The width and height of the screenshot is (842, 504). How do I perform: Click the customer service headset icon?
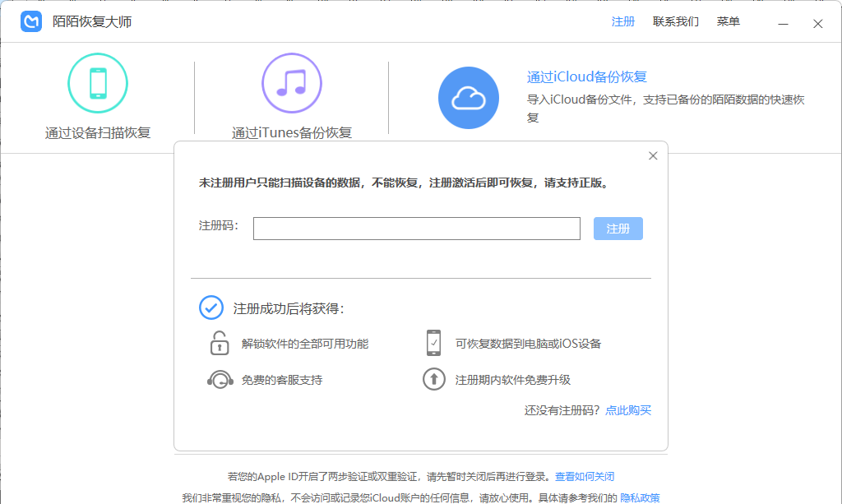click(220, 380)
